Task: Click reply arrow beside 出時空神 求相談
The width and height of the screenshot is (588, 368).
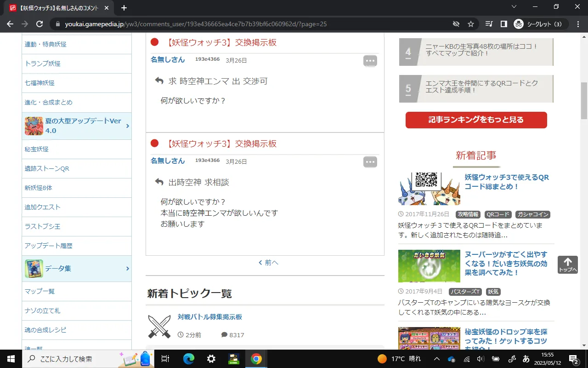Action: [159, 182]
